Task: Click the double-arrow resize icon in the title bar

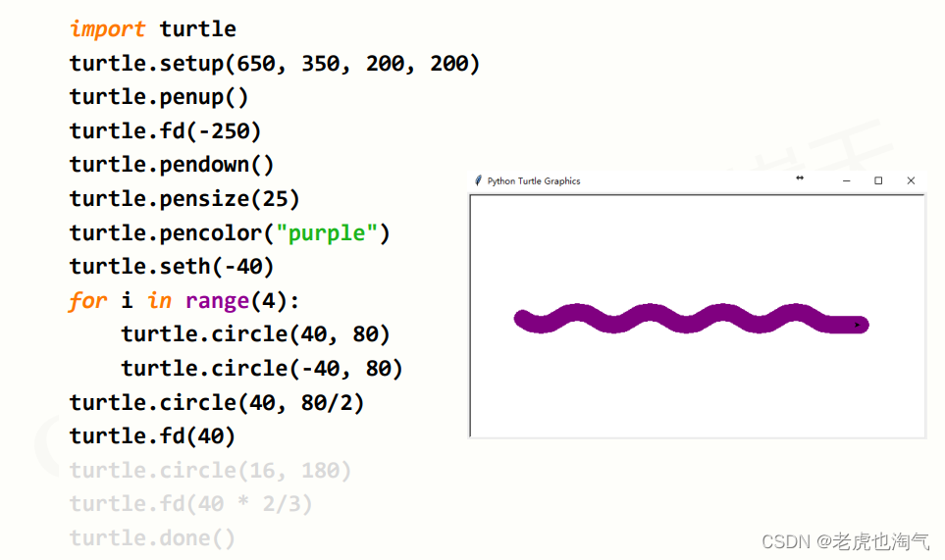Action: tap(800, 178)
